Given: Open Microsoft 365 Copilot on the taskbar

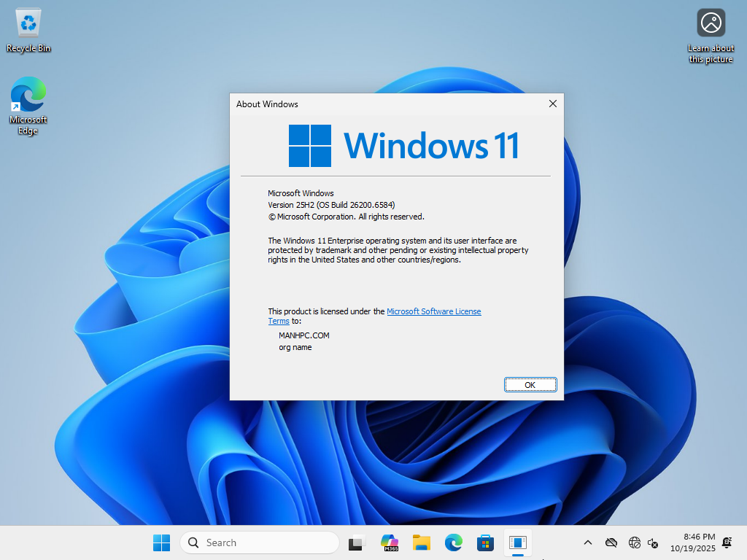Looking at the screenshot, I should click(x=390, y=542).
